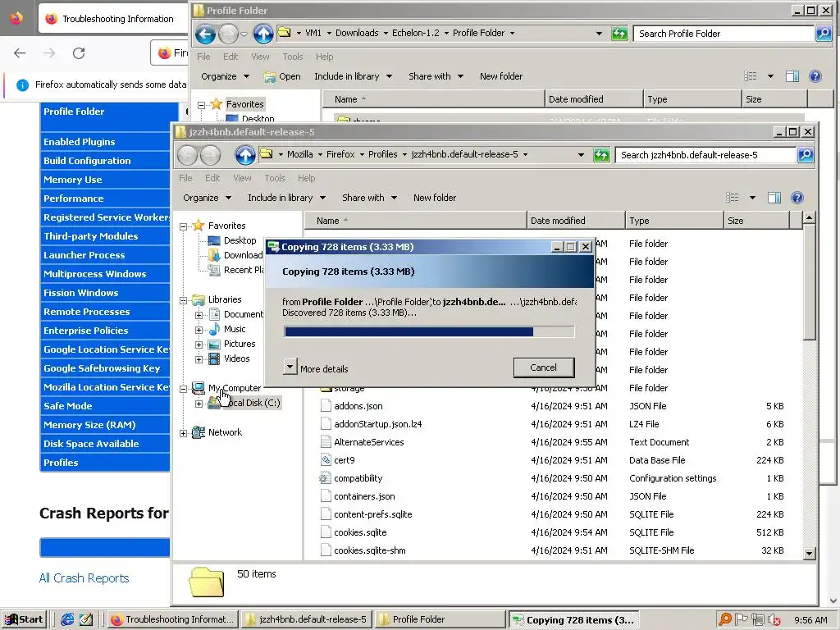Open Share with dropdown in Profile Folder window
Screen dimensions: 840x630
[x=436, y=76]
